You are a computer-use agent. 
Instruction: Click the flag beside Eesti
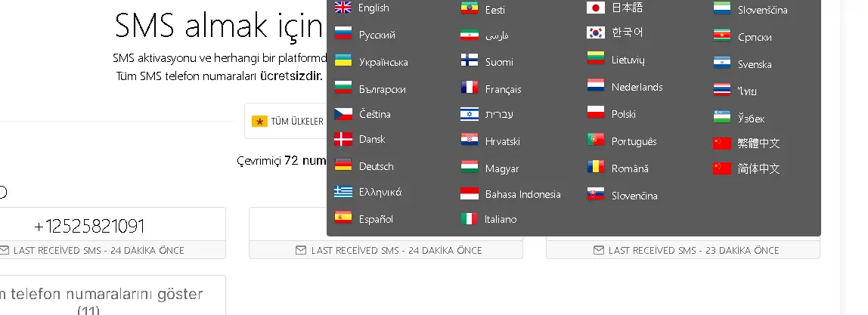click(x=470, y=8)
